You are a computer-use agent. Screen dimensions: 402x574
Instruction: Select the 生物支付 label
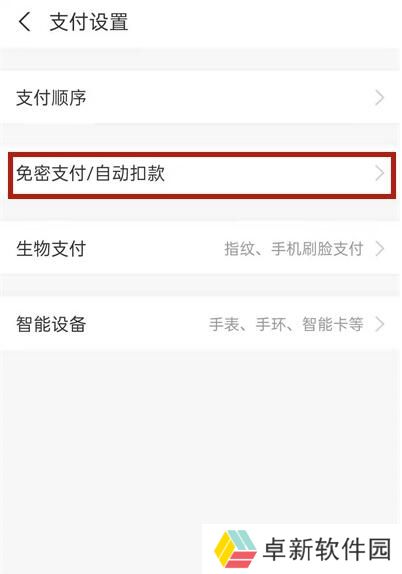51,249
